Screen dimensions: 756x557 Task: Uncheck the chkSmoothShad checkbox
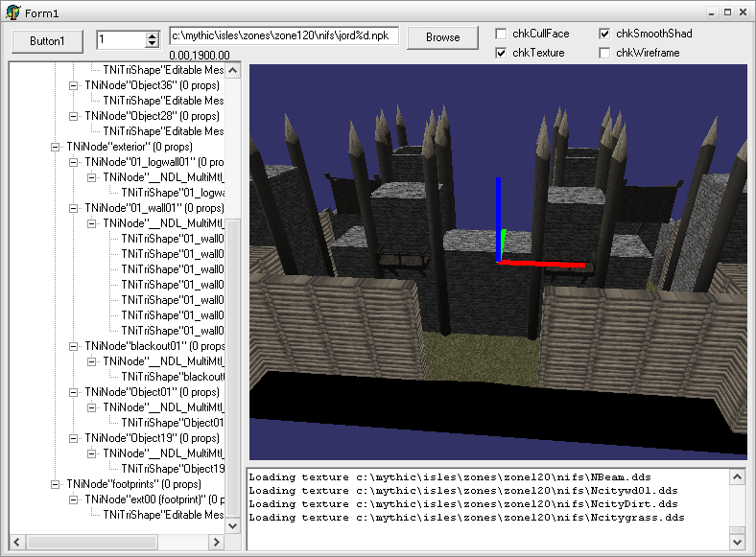click(604, 34)
